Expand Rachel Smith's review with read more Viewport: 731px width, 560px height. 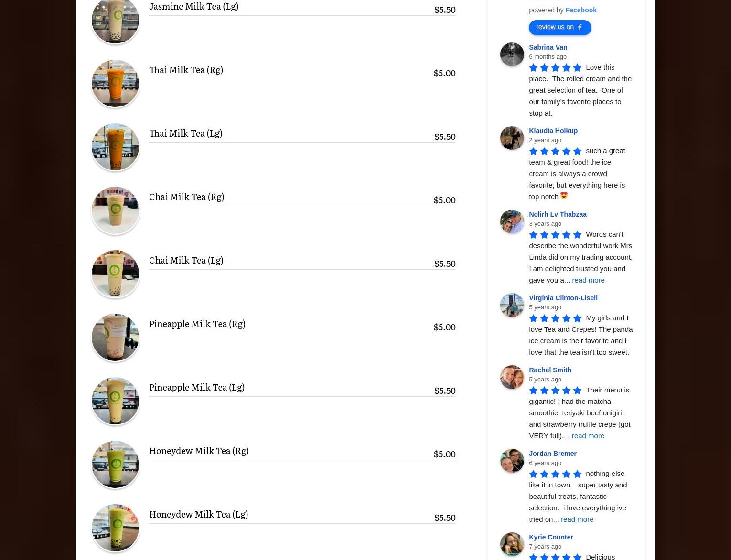588,435
